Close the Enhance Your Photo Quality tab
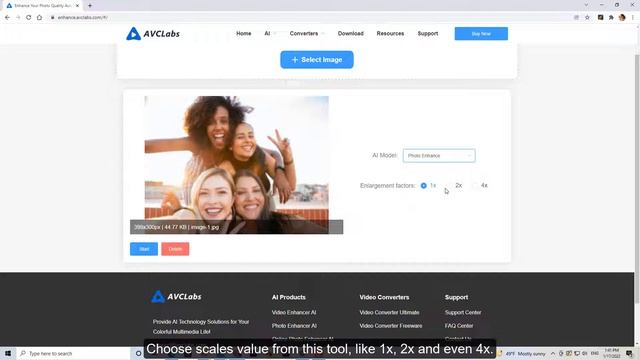The image size is (640, 360). point(77,6)
